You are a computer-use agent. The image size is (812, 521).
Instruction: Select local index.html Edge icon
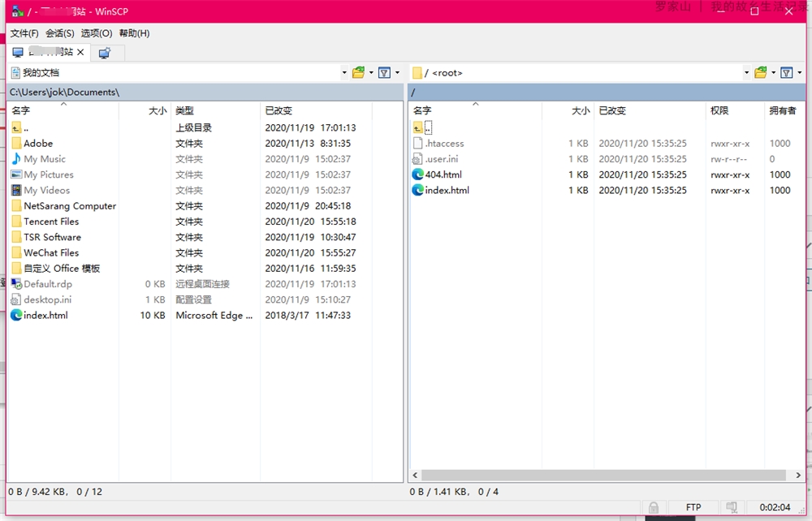(x=16, y=315)
